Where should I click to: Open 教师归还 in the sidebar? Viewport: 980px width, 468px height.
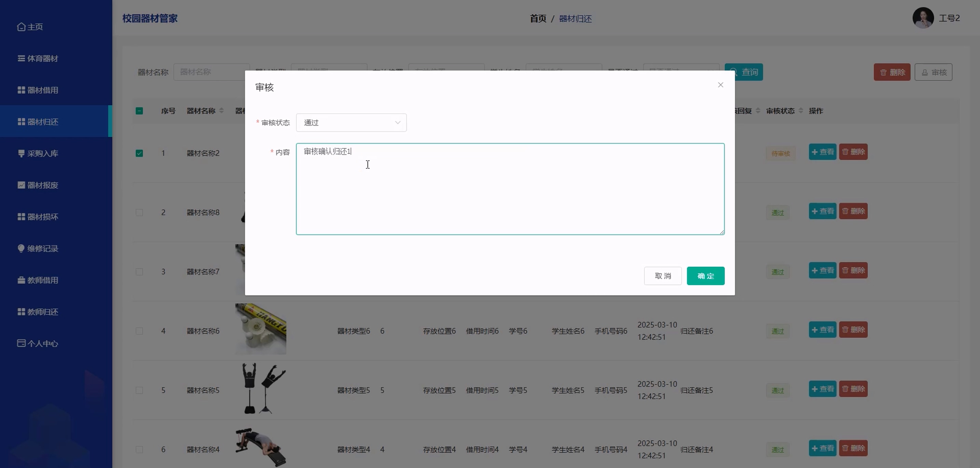point(43,312)
